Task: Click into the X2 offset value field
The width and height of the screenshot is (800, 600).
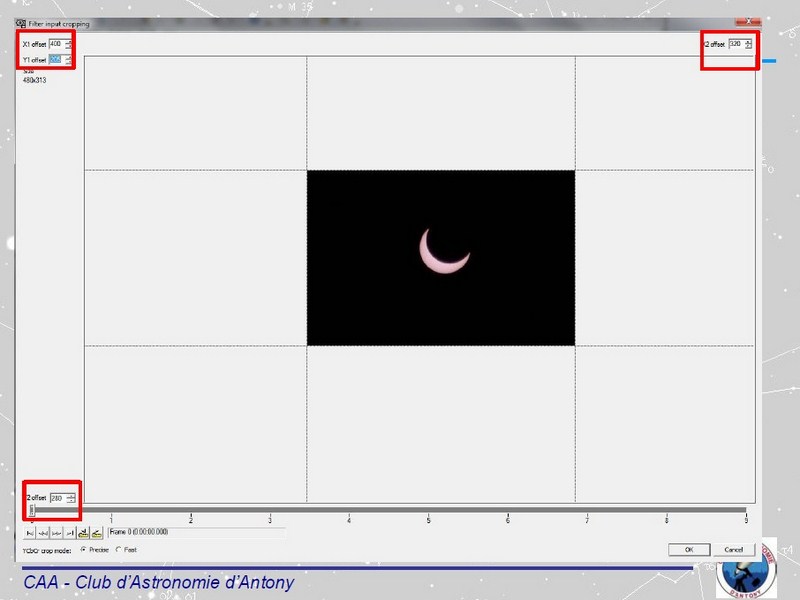Action: tap(735, 44)
